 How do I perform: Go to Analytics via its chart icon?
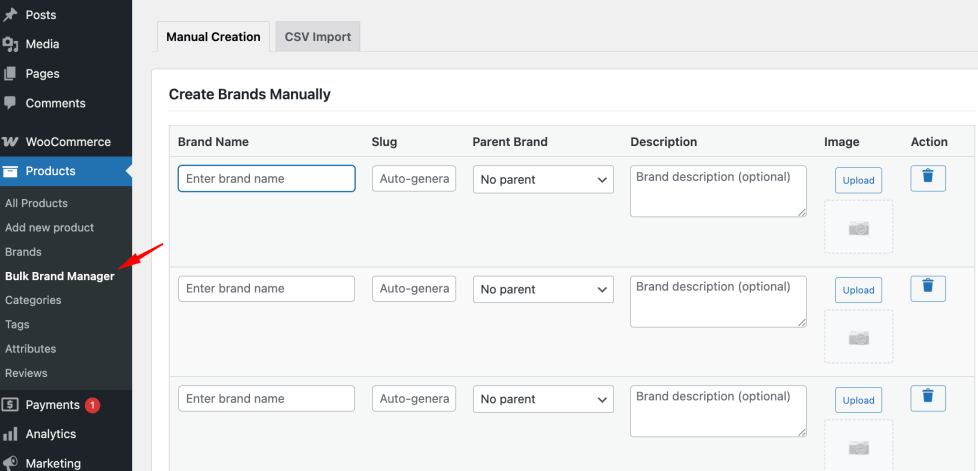pos(10,434)
